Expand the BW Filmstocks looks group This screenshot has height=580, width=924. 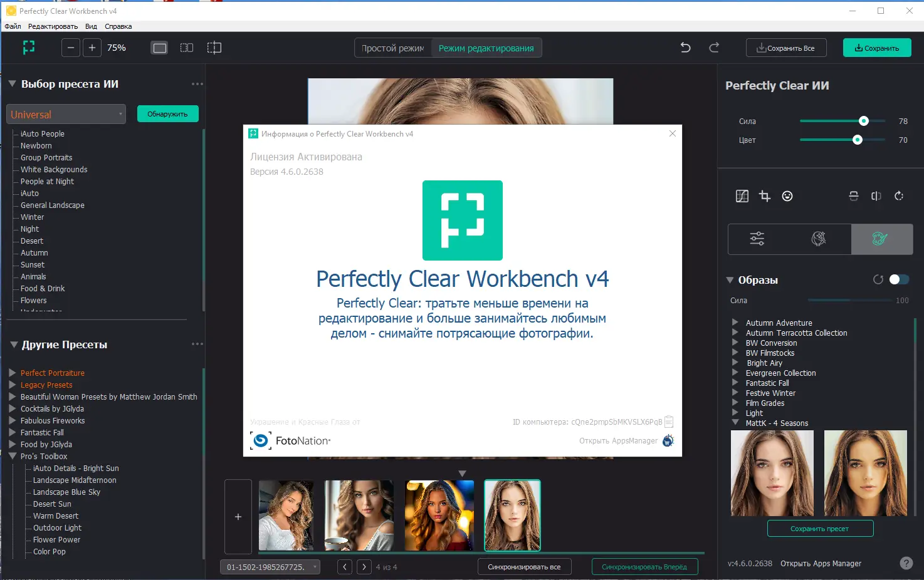[735, 353]
